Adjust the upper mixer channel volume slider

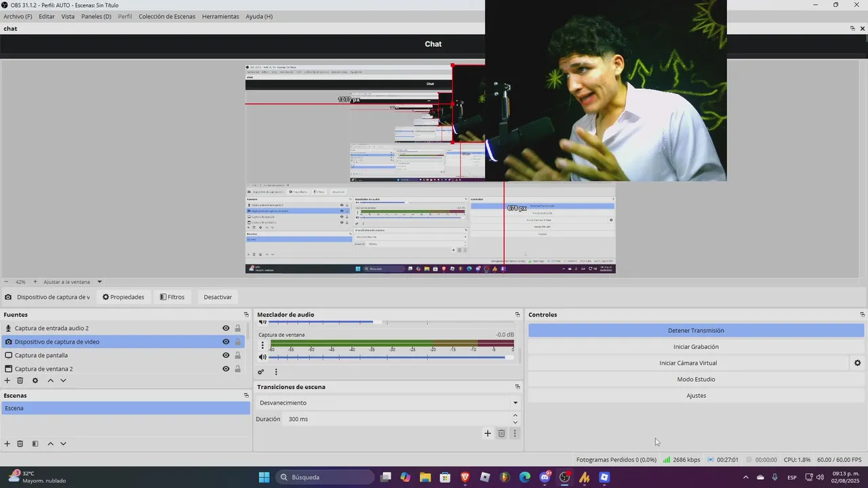click(391, 322)
